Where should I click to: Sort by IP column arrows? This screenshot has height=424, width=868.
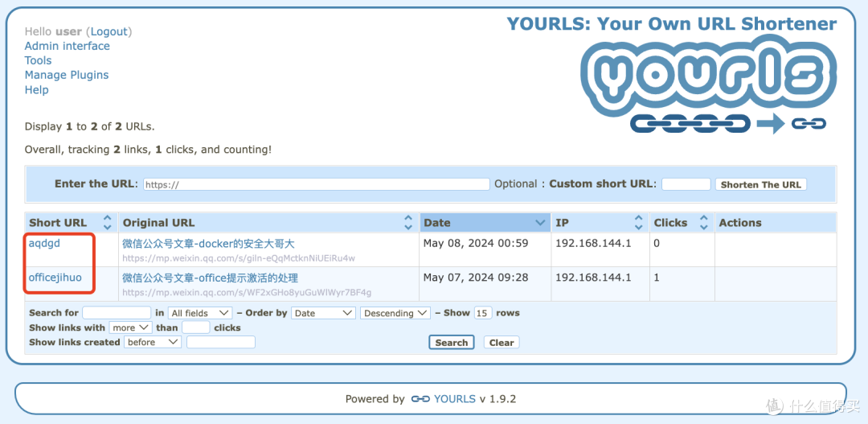[638, 223]
